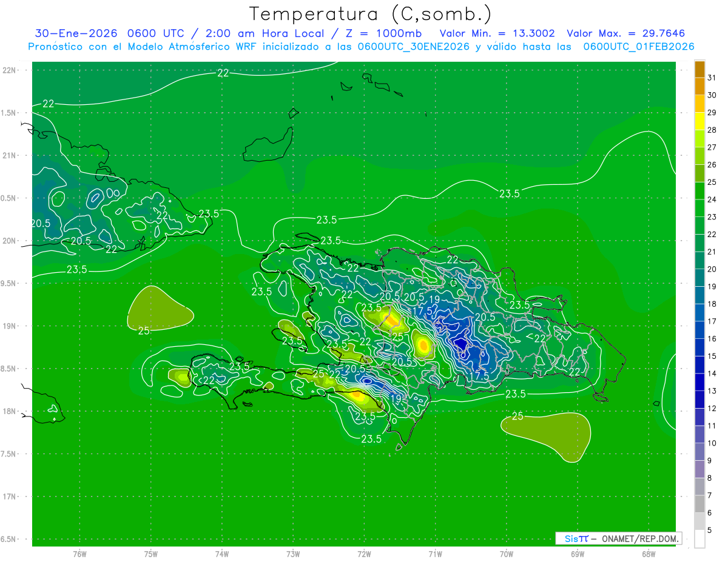Image resolution: width=728 pixels, height=562 pixels.
Task: Click the colorbar scale label '13'
Action: pyautogui.click(x=712, y=391)
